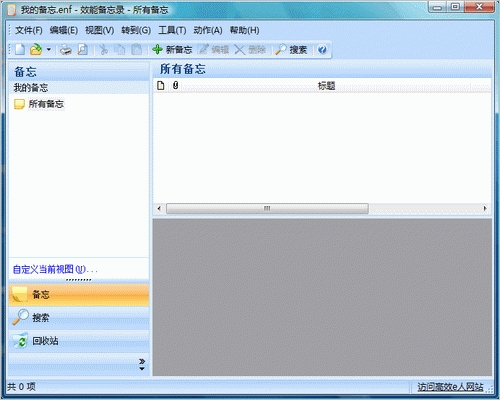Click the horizontal scrollbar thumb
This screenshot has height=400, width=500.
267,208
